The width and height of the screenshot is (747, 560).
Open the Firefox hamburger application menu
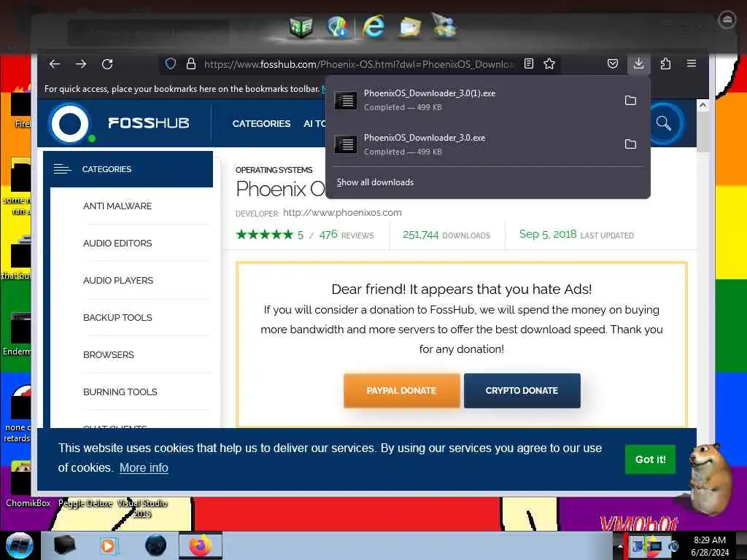tap(692, 63)
